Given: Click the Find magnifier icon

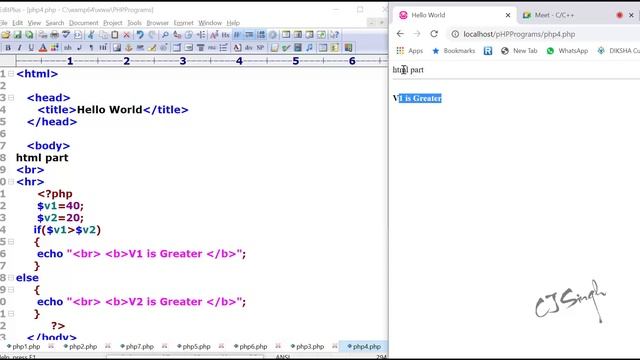Looking at the screenshot, I should [165, 35].
